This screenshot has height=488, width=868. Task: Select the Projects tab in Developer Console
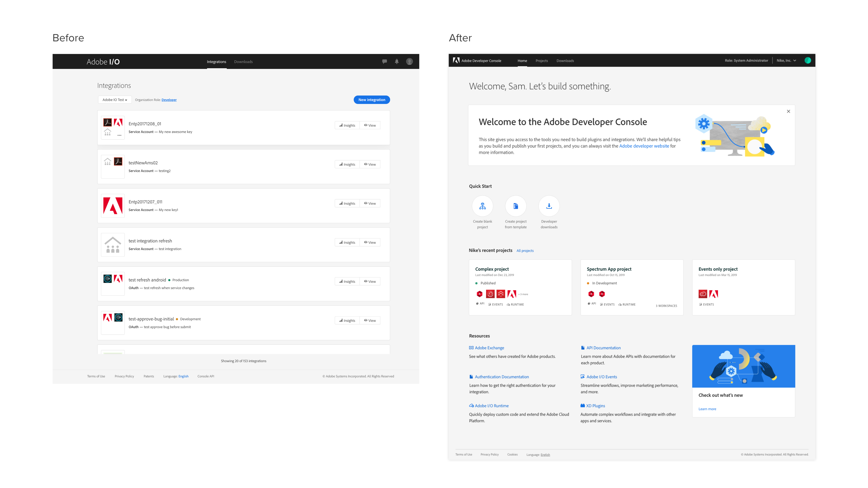tap(542, 61)
